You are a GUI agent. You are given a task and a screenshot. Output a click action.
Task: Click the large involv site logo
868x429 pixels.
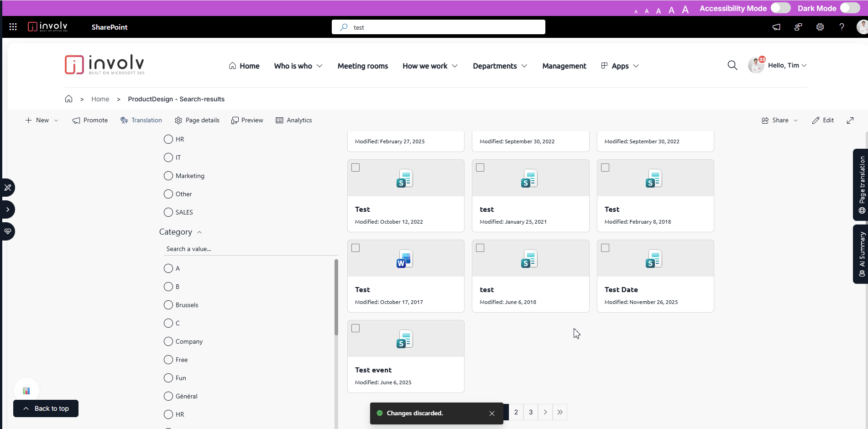pos(105,64)
